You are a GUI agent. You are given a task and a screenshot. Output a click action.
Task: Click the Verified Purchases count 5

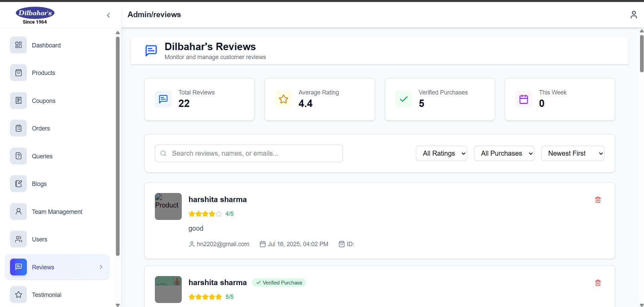click(x=422, y=103)
